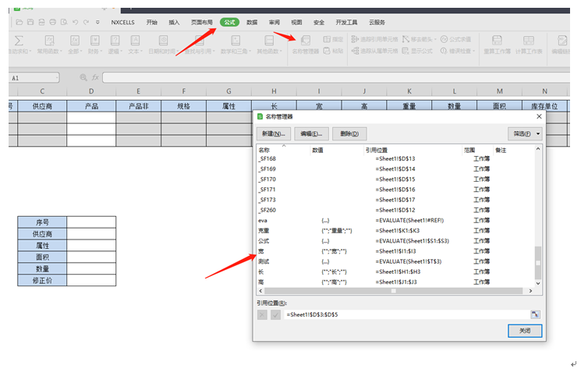Click the 新建 (New) button in Name Manager
This screenshot has height=376, width=588.
(273, 133)
